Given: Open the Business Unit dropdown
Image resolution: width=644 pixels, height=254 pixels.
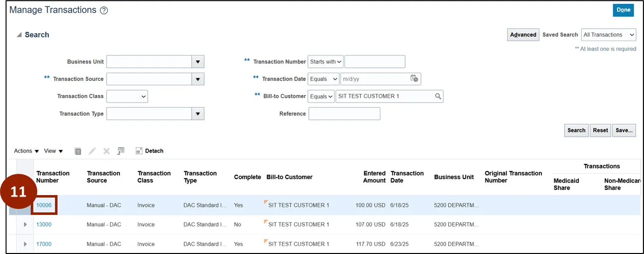Looking at the screenshot, I should click(x=198, y=62).
